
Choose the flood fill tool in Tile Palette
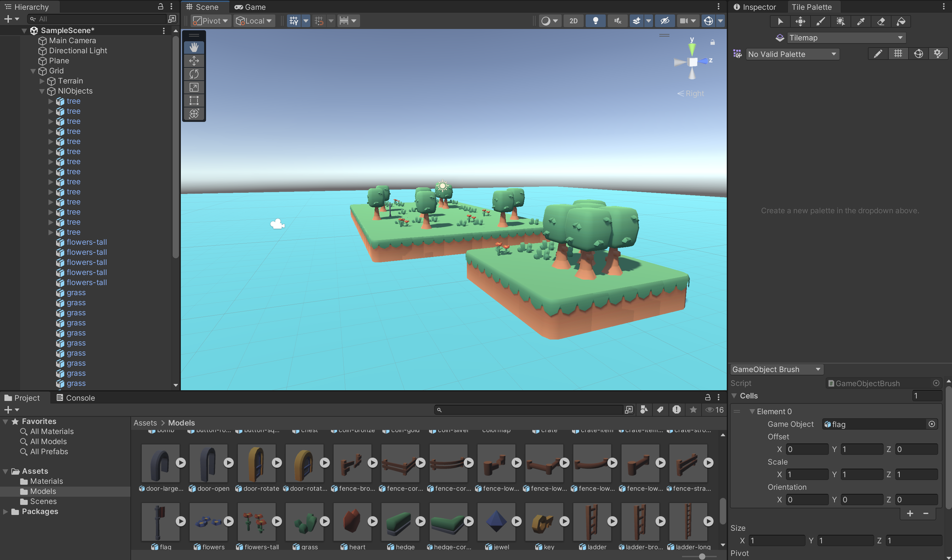point(901,21)
